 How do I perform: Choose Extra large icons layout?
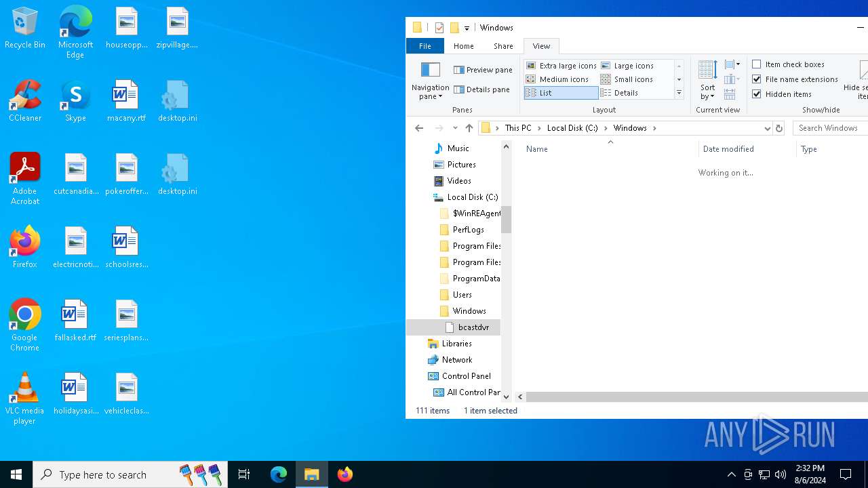point(561,66)
